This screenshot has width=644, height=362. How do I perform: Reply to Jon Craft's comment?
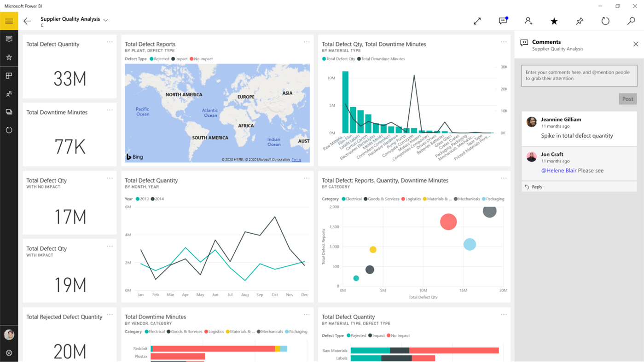(535, 186)
